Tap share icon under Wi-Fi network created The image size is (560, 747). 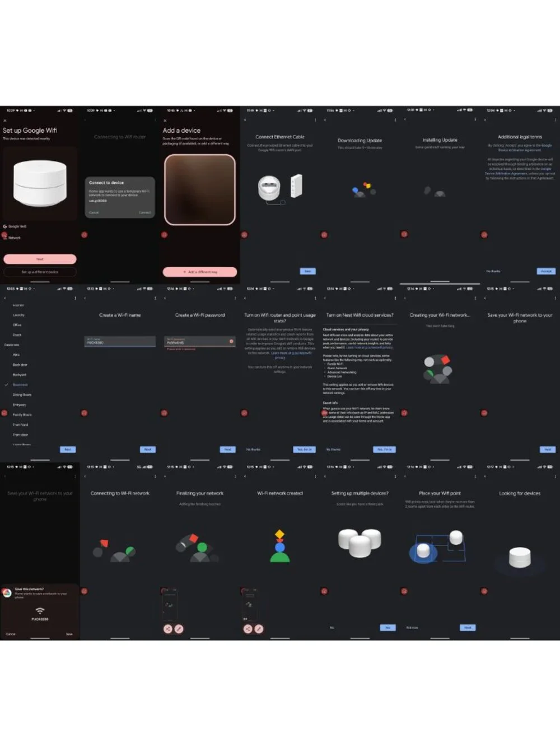(x=248, y=629)
